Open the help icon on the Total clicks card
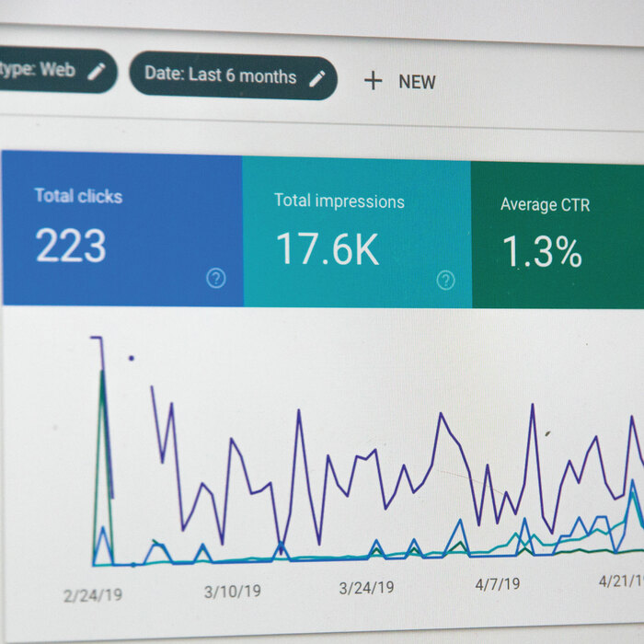The width and height of the screenshot is (644, 644). point(216,278)
